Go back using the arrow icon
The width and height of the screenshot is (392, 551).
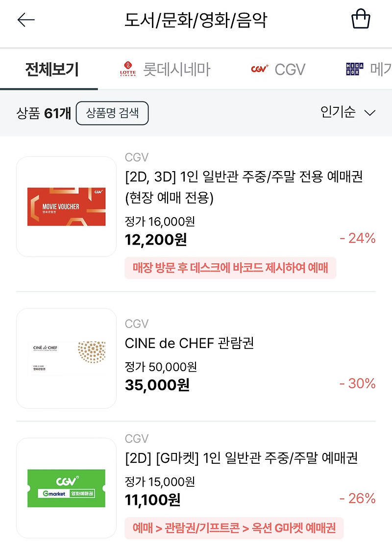click(26, 20)
